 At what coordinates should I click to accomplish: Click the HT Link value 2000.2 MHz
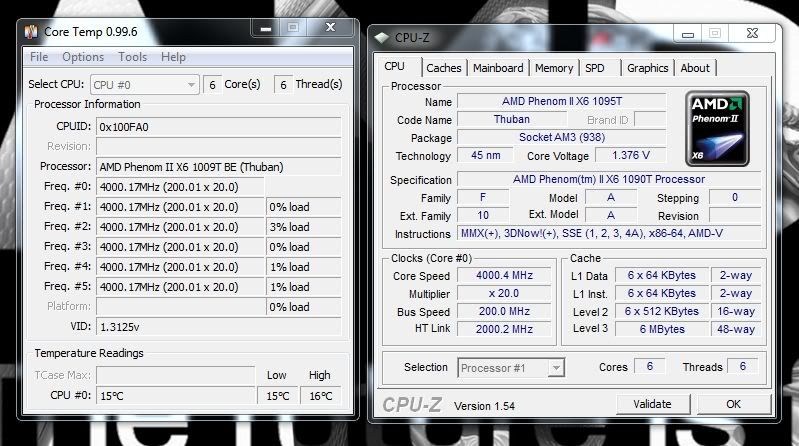click(x=504, y=329)
